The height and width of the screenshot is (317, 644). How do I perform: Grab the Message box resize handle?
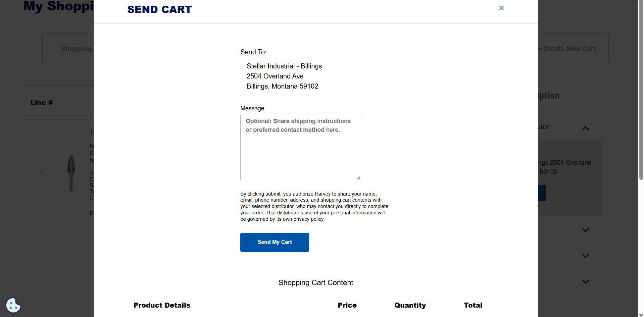click(x=359, y=178)
